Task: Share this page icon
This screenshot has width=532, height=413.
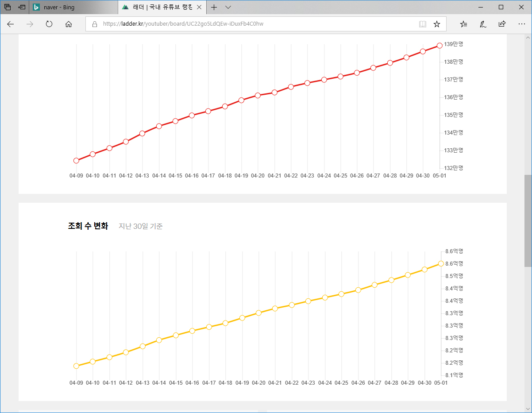Action: tap(502, 24)
